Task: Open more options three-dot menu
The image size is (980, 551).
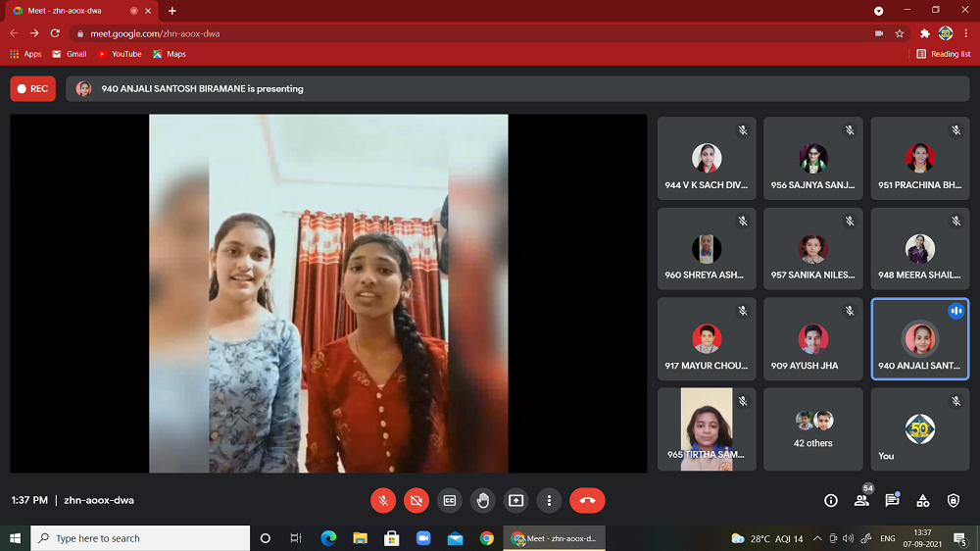Action: [x=549, y=500]
